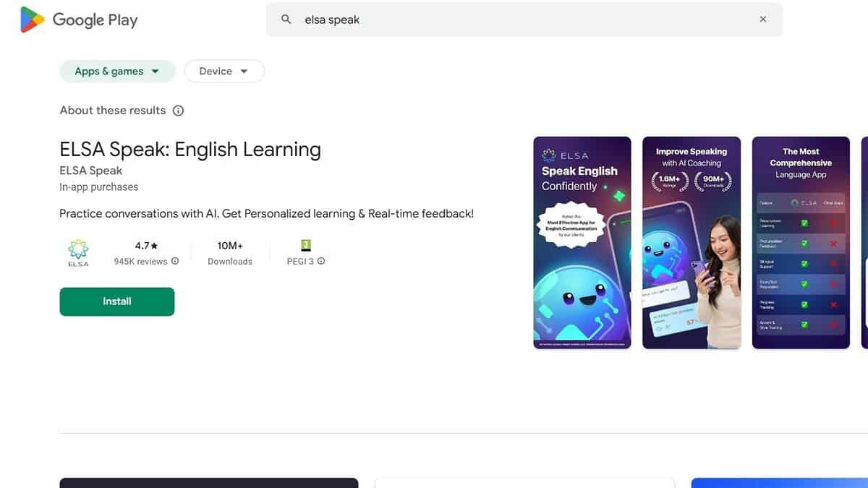
Task: Open the Device filter dropdown
Action: click(x=224, y=71)
